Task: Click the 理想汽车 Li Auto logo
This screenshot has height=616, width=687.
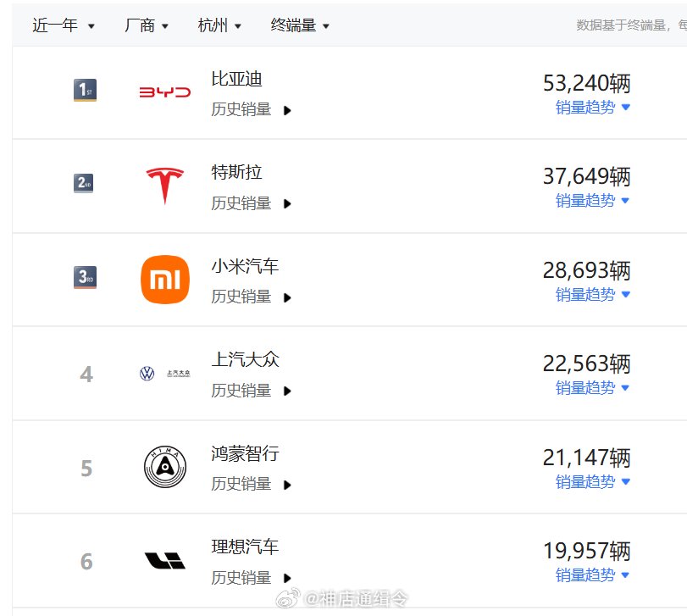Action: [165, 560]
